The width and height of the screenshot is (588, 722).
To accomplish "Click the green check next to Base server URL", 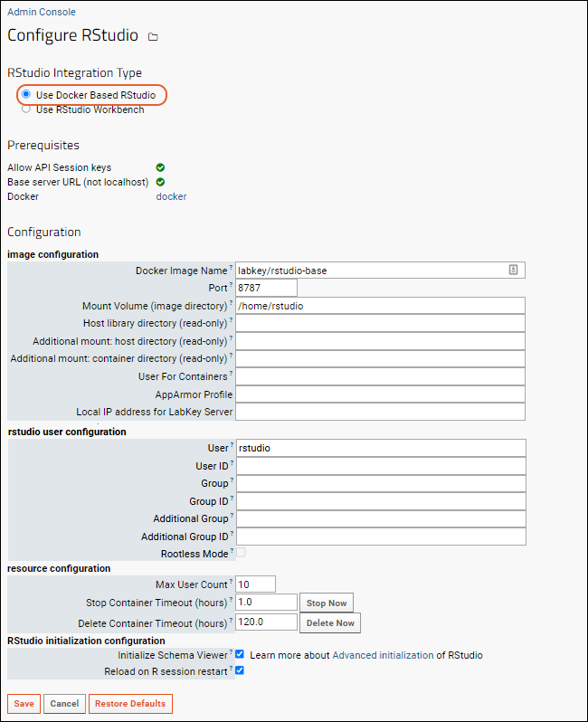I will pyautogui.click(x=160, y=182).
